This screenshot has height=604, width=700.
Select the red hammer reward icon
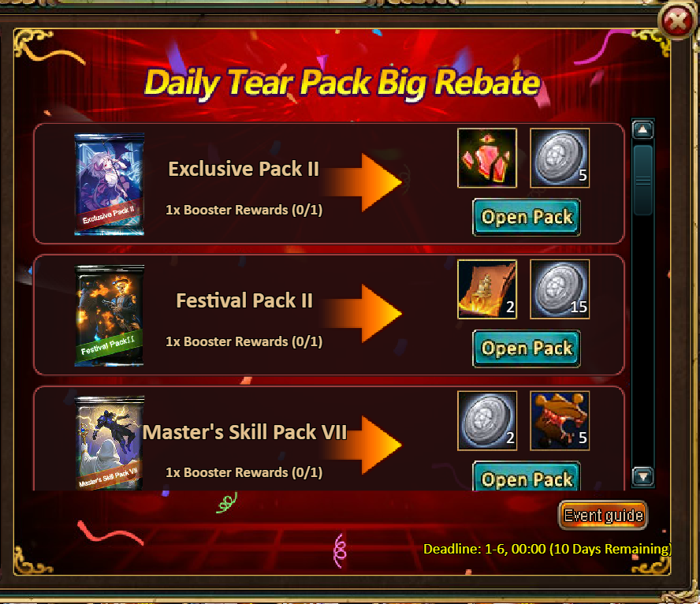coord(560,420)
